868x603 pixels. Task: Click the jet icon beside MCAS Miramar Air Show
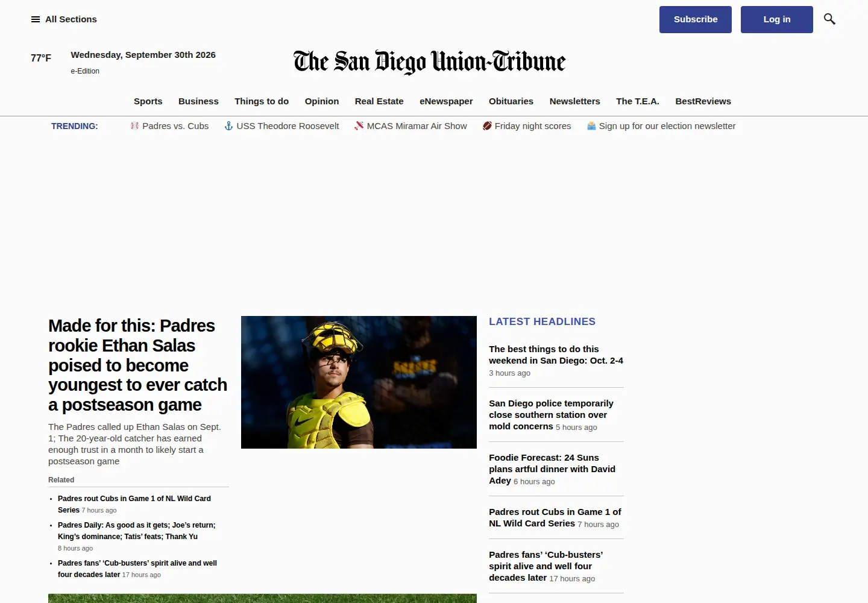coord(359,126)
